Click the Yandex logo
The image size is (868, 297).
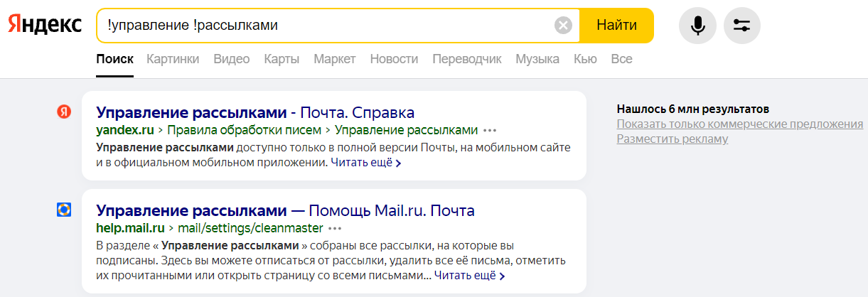point(44,25)
